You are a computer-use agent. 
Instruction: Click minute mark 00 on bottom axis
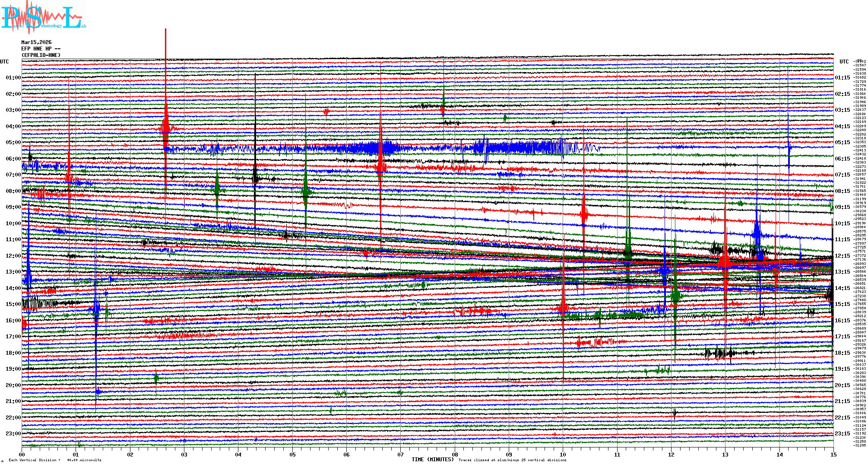pyautogui.click(x=22, y=454)
